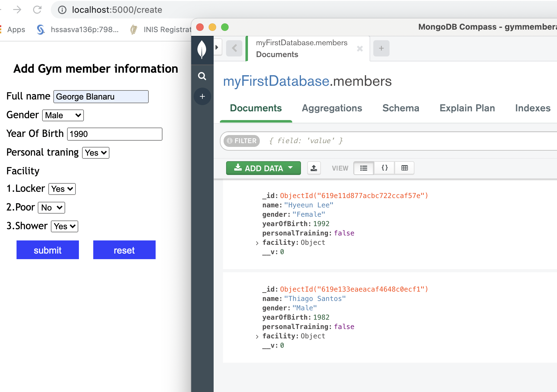Close the myFirstDatabase.members tab
The width and height of the screenshot is (557, 392).
[360, 49]
